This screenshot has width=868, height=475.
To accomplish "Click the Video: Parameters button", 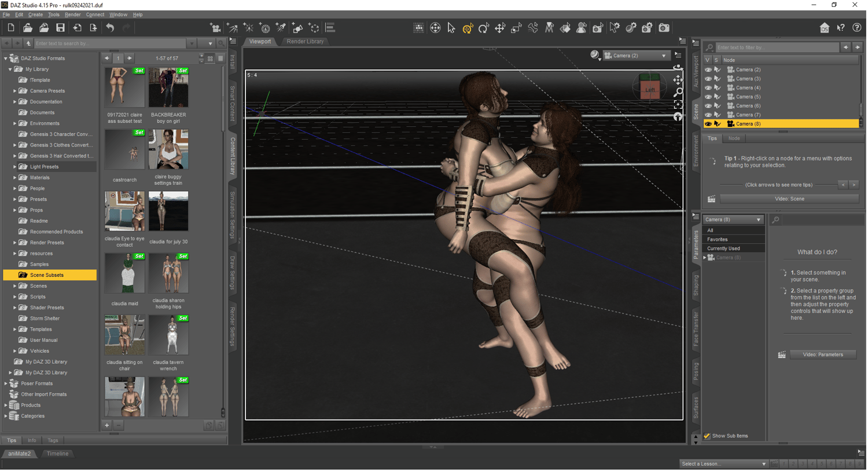I will (823, 355).
